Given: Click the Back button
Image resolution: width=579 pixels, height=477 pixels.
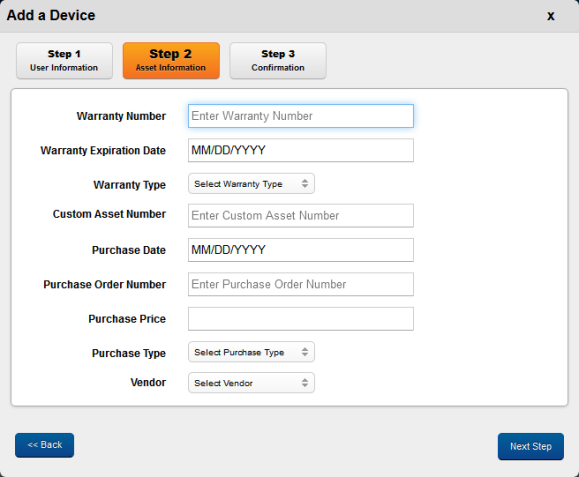Looking at the screenshot, I should coord(44,445).
